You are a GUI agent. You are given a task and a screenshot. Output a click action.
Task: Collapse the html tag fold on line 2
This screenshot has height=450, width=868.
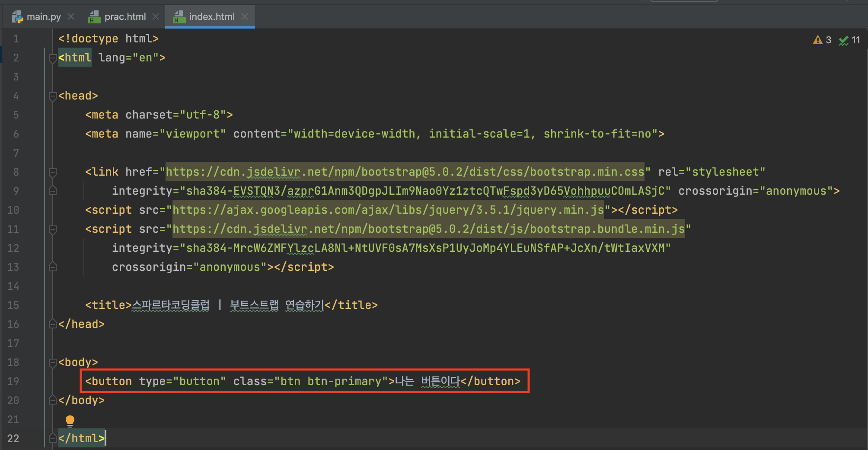pyautogui.click(x=53, y=58)
